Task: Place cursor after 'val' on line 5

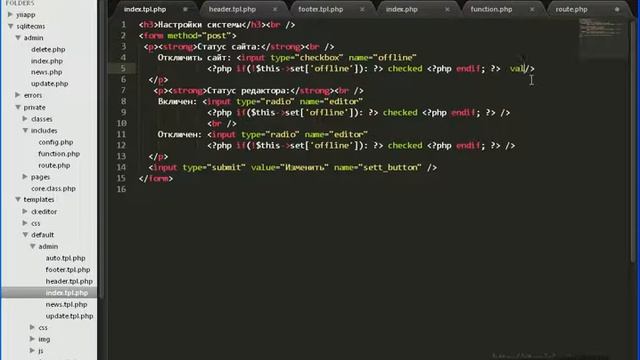Action: coord(525,69)
